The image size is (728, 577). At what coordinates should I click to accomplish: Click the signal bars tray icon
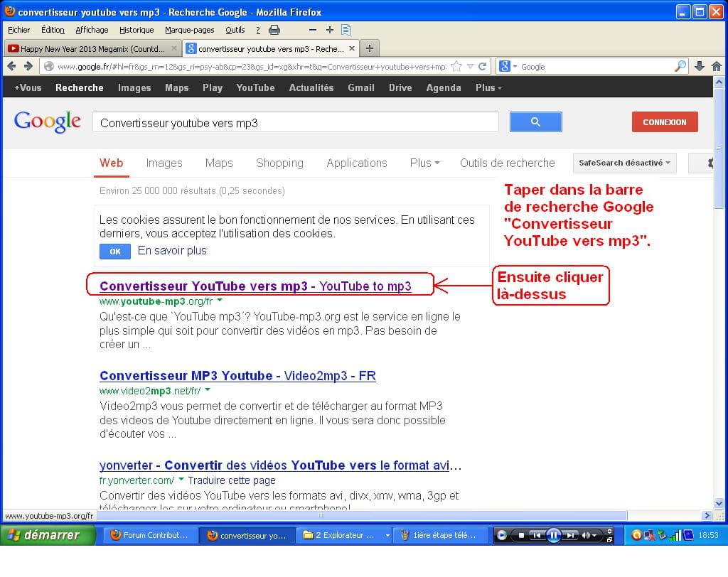675,535
